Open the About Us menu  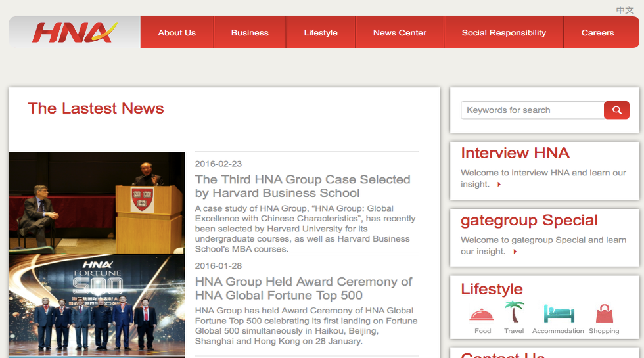tap(177, 33)
